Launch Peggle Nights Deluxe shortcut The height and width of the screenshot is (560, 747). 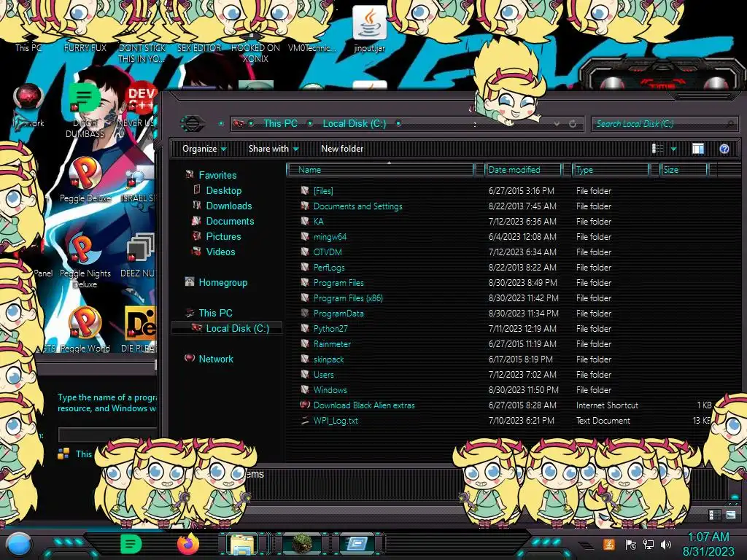click(85, 261)
